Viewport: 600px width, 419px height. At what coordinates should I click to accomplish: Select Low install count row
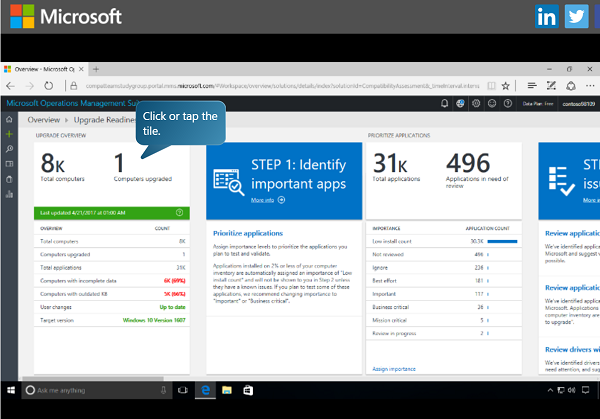tap(444, 241)
